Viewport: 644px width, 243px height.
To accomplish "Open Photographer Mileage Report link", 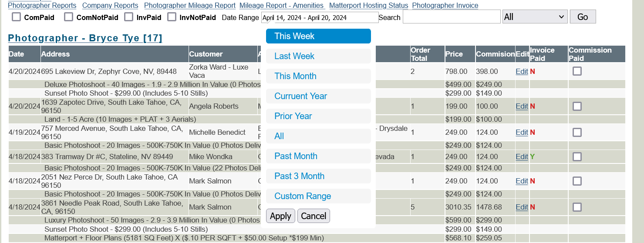I will coord(190,6).
